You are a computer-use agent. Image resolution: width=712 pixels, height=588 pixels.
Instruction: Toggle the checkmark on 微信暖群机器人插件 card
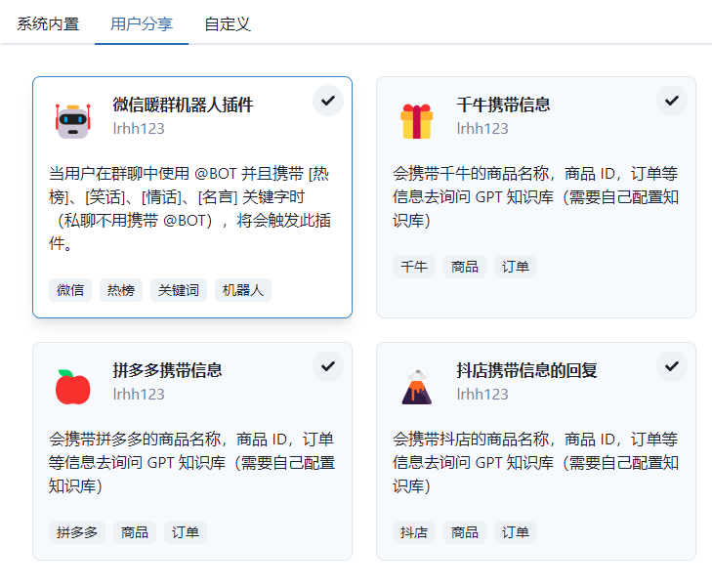(328, 101)
